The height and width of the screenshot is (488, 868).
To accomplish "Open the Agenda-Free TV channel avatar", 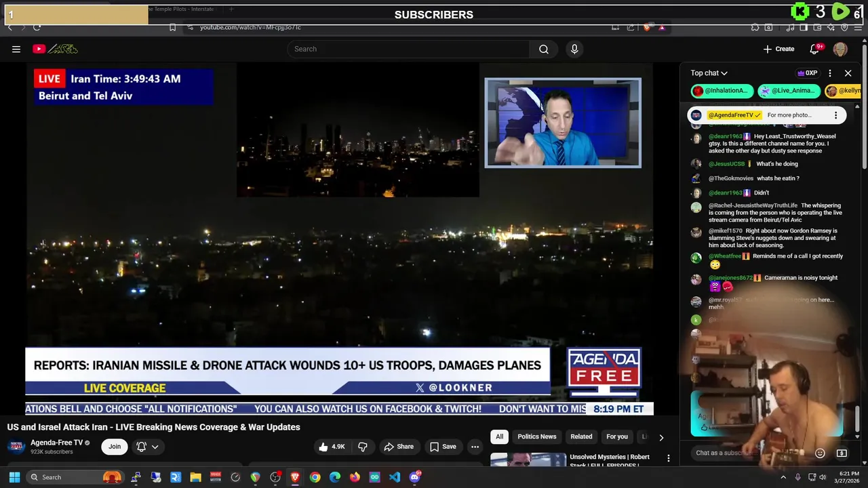I will (x=16, y=447).
